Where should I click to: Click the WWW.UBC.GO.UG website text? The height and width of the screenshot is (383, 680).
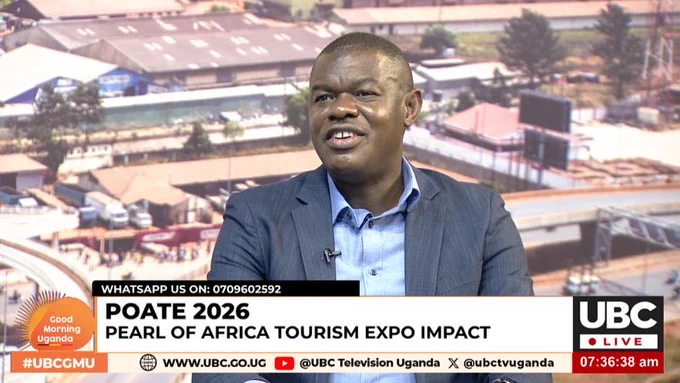[x=214, y=363]
